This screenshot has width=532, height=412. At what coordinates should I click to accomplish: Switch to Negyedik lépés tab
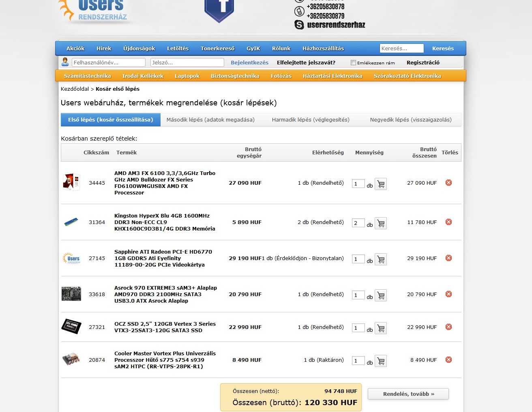411,120
